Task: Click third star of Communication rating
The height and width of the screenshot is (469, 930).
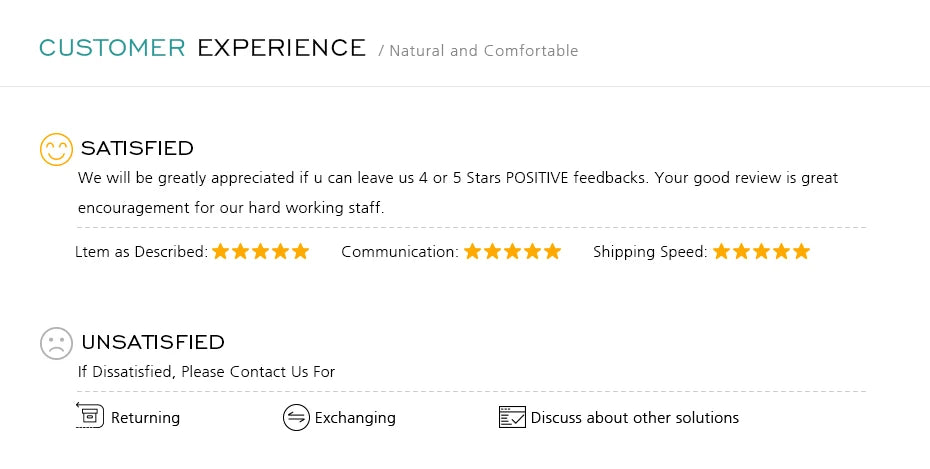Action: pos(512,251)
